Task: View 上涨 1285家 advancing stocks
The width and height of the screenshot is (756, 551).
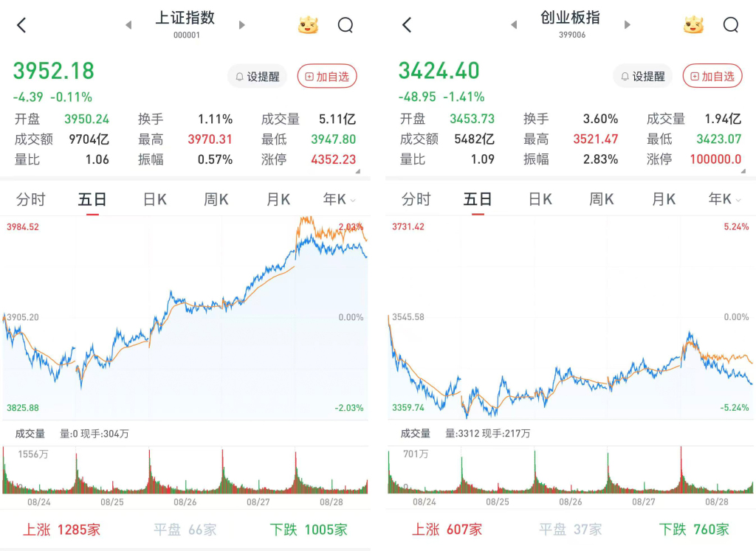Action: pos(62,530)
